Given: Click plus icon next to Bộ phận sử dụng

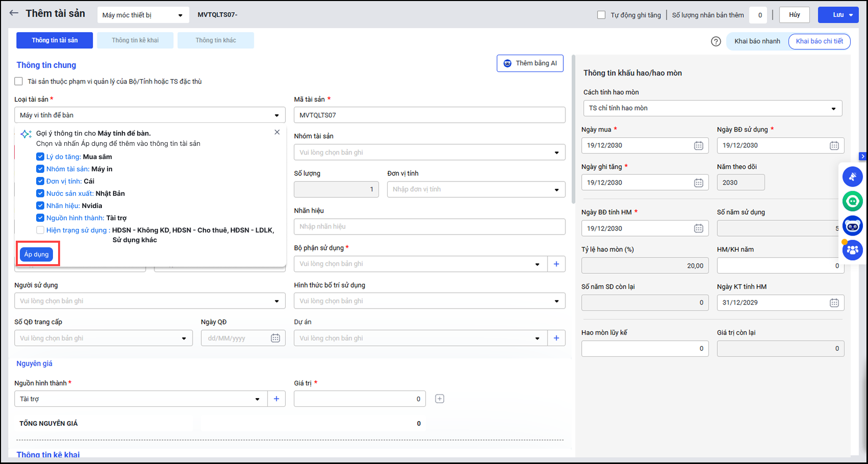Looking at the screenshot, I should point(556,264).
